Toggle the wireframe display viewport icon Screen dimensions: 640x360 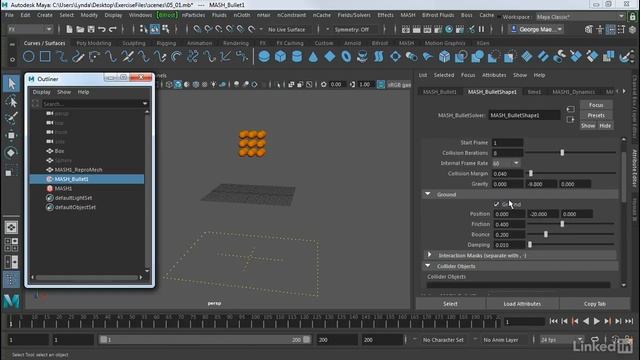click(169, 84)
